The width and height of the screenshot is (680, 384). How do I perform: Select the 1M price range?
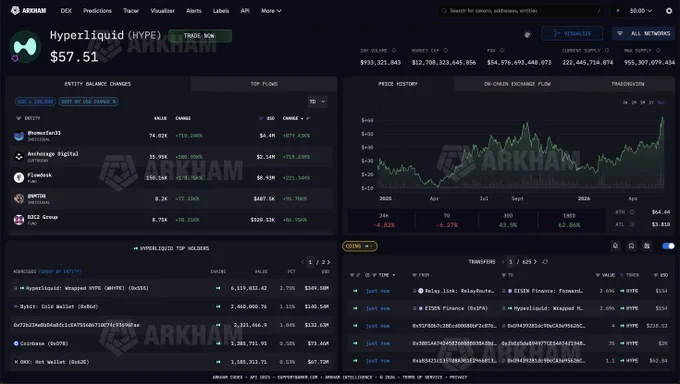634,102
